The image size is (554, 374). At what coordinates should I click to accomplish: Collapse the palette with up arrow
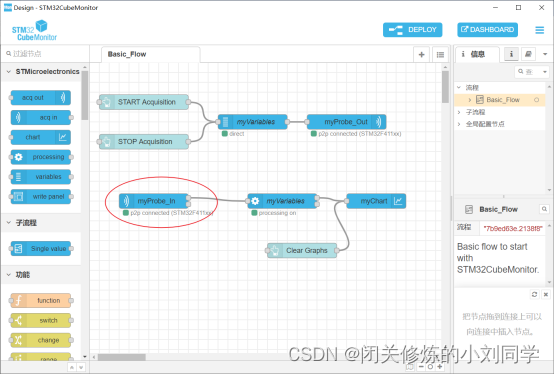(x=72, y=368)
